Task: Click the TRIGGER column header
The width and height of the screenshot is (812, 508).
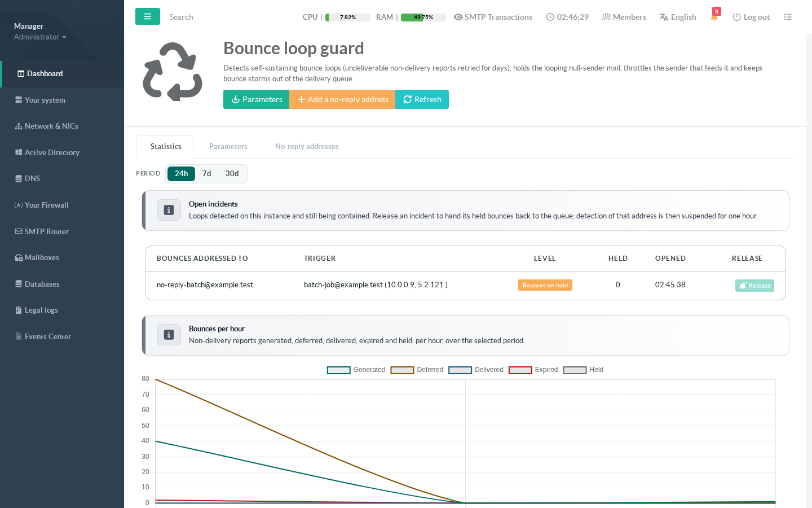Action: tap(320, 259)
